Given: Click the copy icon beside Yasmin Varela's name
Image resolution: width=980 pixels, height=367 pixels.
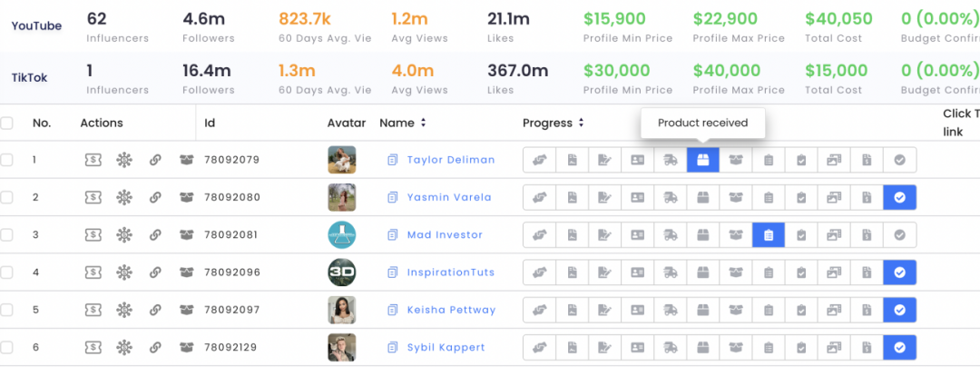Looking at the screenshot, I should click(x=392, y=197).
